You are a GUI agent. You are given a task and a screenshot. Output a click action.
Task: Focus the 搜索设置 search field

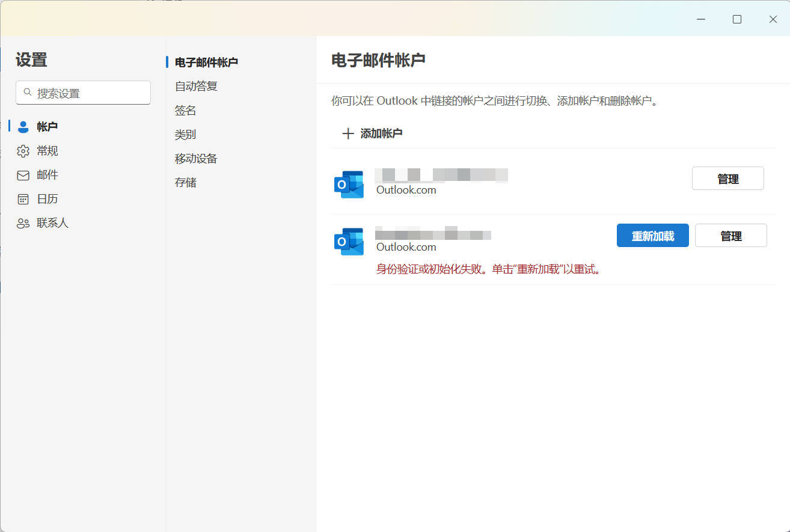(83, 93)
